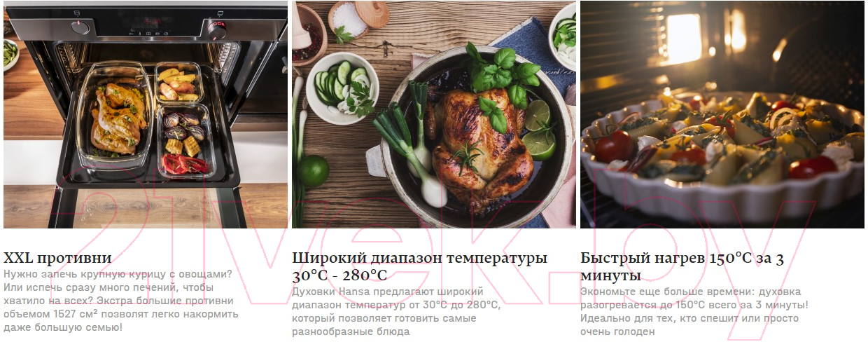Click the glass container with roasted potatoes
This screenshot has width=868, height=342.
pyautogui.click(x=178, y=83)
